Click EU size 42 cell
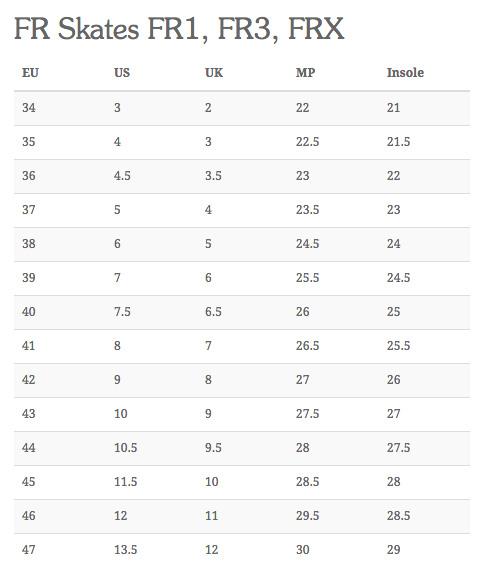This screenshot has height=572, width=484. (x=29, y=380)
